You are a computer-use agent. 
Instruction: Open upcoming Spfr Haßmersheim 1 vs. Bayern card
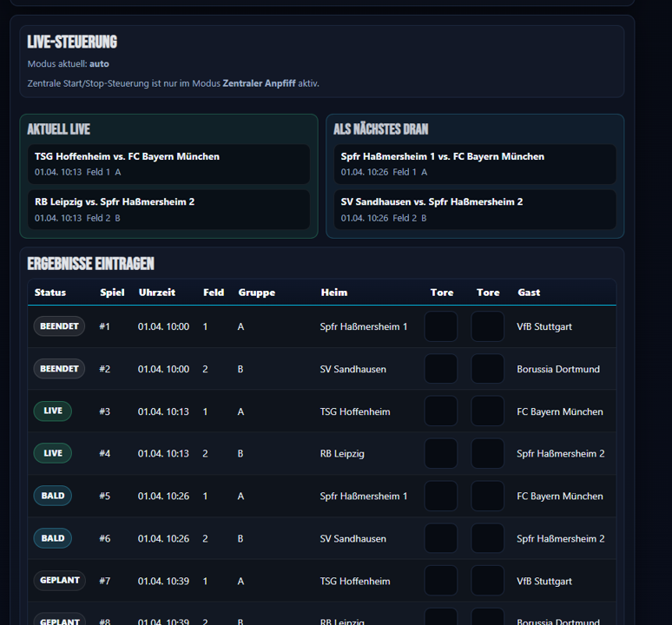click(475, 164)
